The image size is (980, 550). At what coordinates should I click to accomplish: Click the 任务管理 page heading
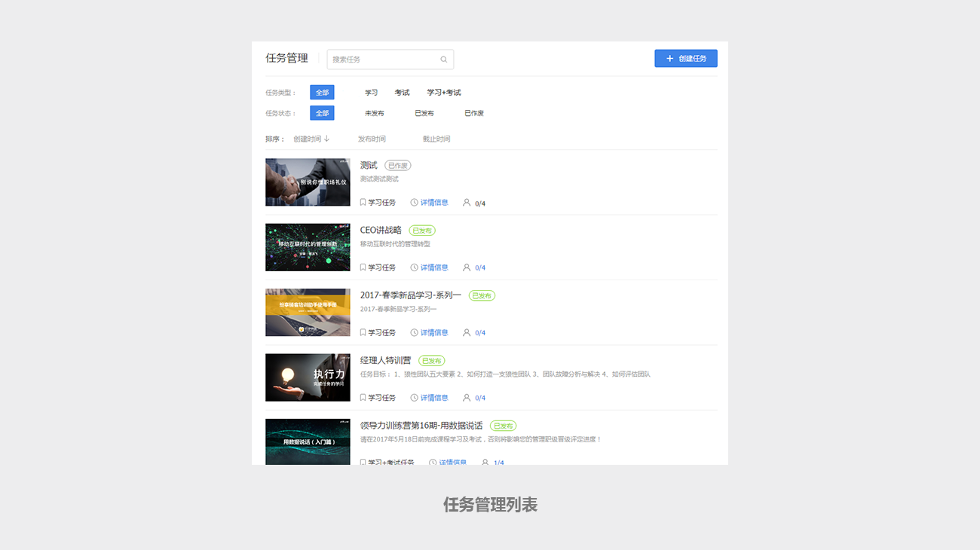coord(286,58)
